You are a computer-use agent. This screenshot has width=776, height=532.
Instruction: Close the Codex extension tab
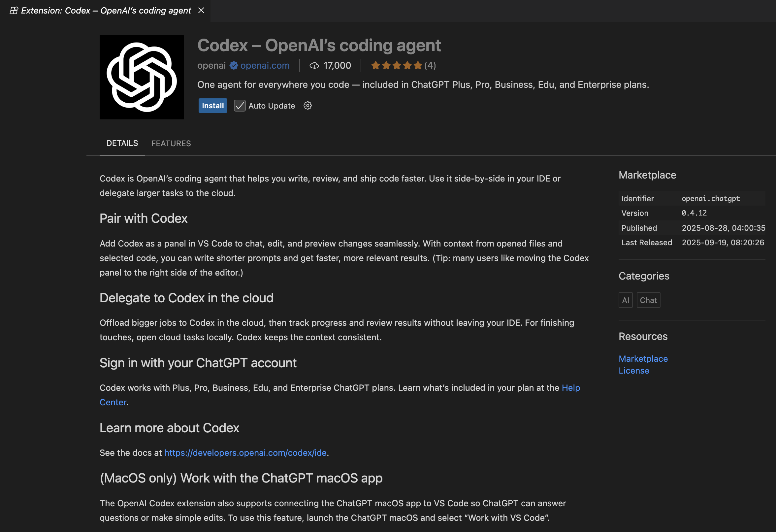pyautogui.click(x=201, y=11)
